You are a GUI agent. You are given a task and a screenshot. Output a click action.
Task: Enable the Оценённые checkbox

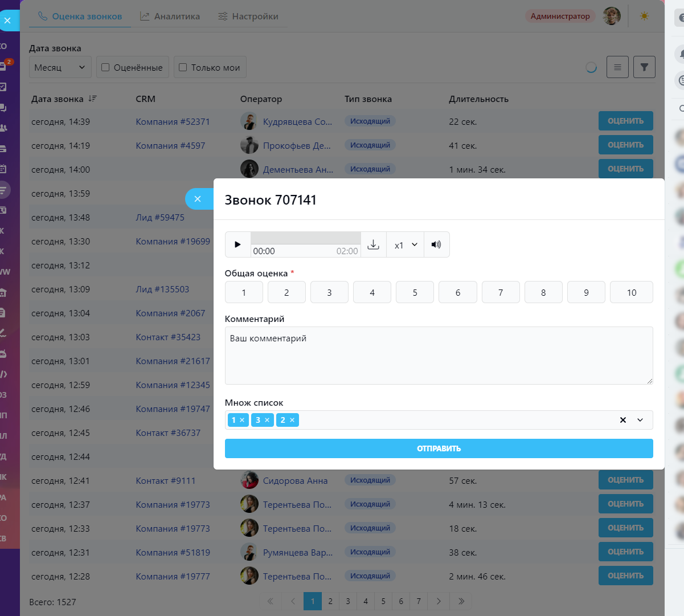(x=105, y=67)
